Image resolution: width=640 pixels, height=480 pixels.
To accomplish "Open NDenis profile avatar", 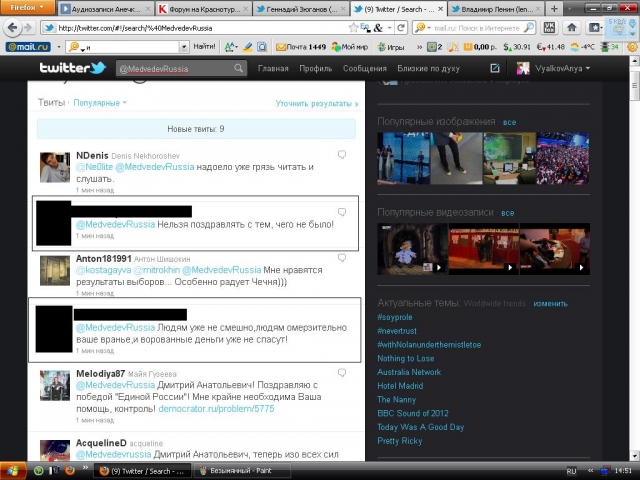I will coord(55,167).
